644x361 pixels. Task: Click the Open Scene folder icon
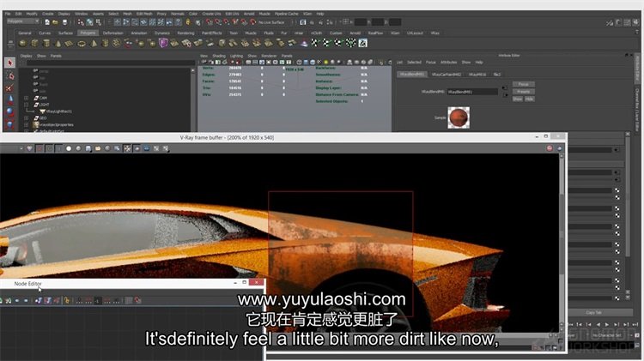pyautogui.click(x=56, y=22)
